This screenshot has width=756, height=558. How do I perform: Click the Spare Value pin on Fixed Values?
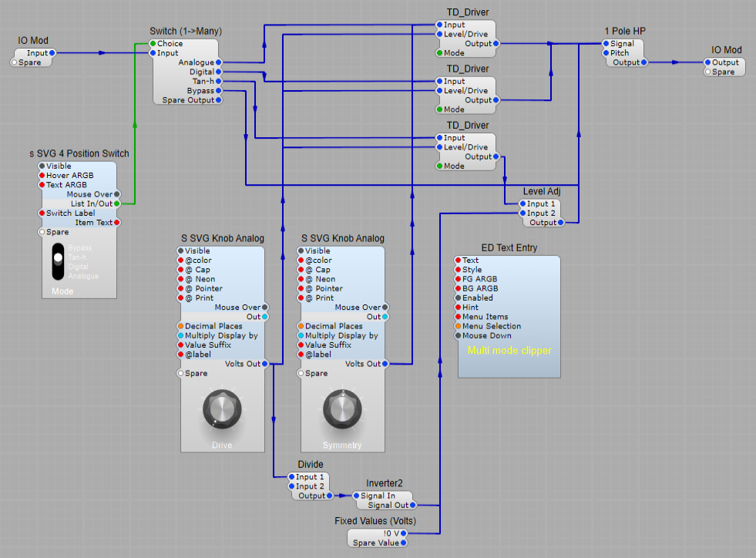[x=403, y=543]
